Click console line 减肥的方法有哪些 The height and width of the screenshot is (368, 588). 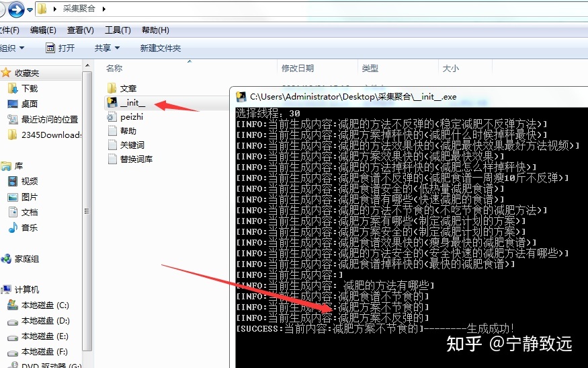coord(335,286)
